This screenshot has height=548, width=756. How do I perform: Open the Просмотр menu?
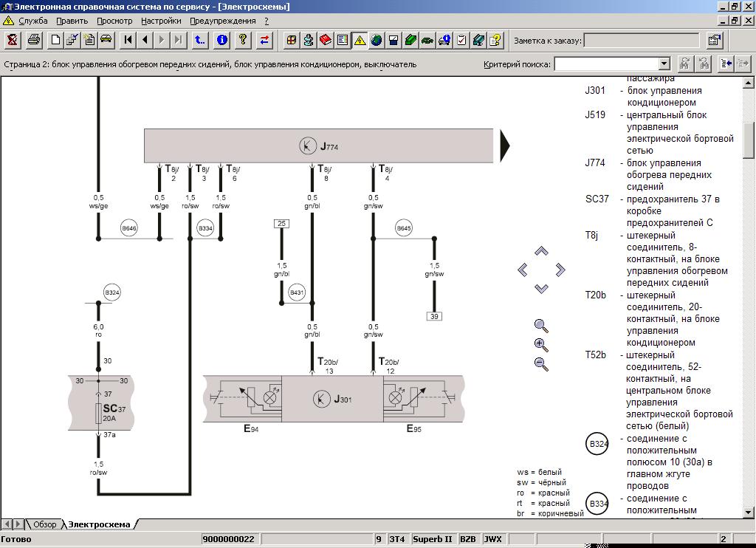[114, 21]
